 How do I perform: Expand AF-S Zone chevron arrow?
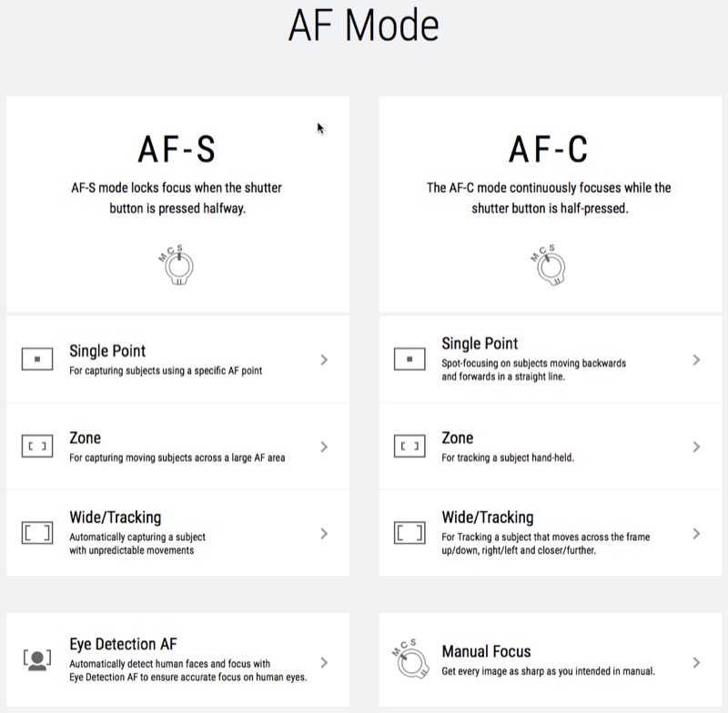pyautogui.click(x=324, y=447)
